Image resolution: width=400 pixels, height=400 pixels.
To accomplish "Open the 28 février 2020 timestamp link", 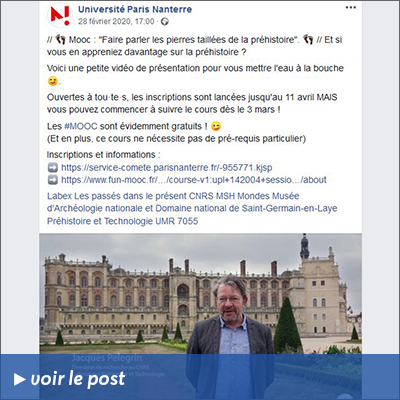I will point(116,22).
